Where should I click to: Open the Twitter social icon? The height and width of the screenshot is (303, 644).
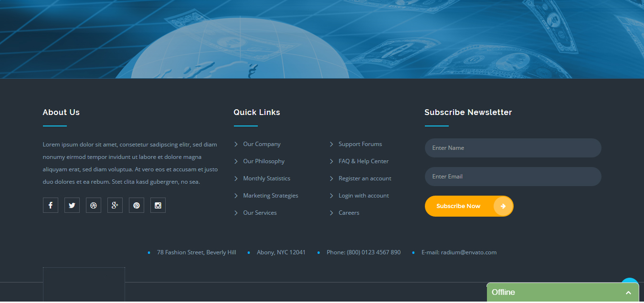pyautogui.click(x=72, y=206)
